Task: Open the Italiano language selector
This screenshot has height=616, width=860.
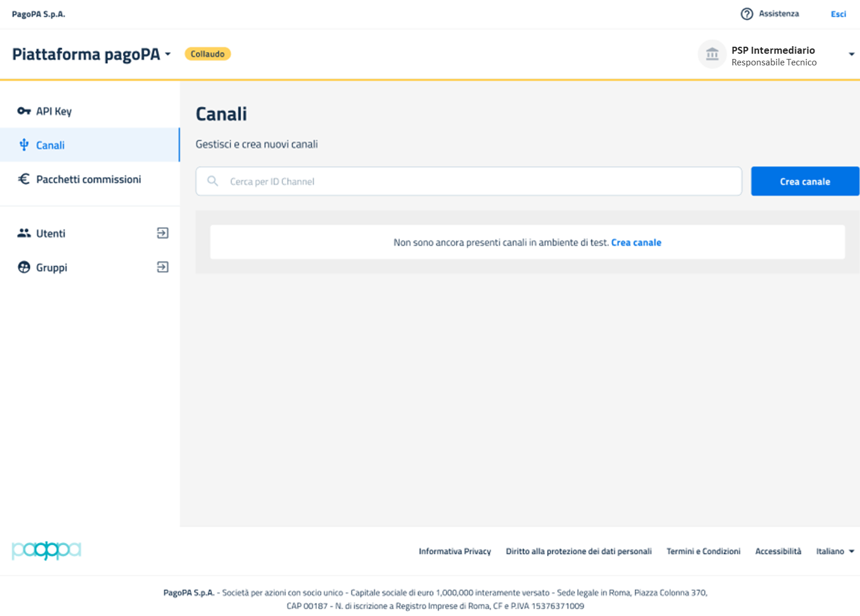Action: click(x=835, y=551)
